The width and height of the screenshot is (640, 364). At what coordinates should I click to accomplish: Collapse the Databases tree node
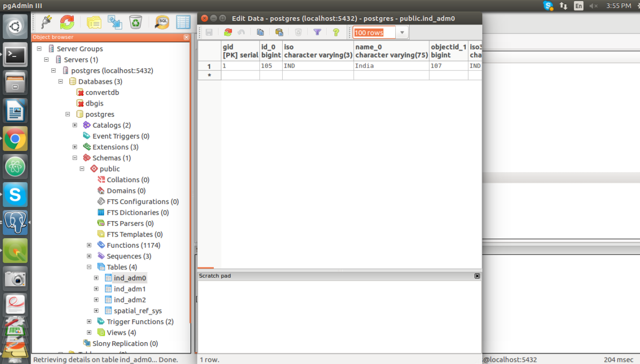pos(60,81)
